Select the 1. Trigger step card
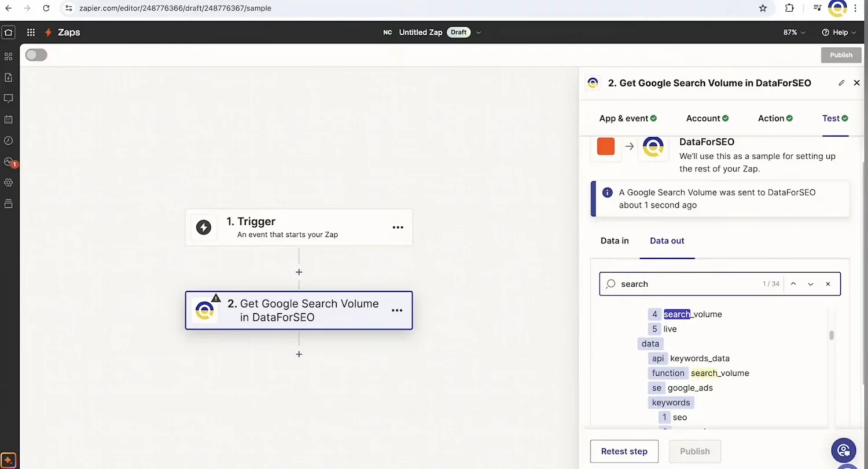 point(299,228)
